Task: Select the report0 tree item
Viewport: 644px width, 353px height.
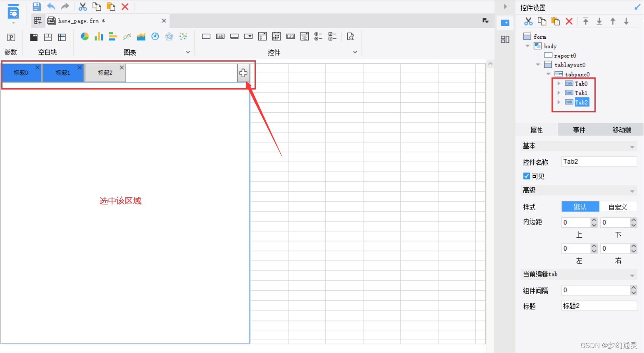Action: (560, 55)
